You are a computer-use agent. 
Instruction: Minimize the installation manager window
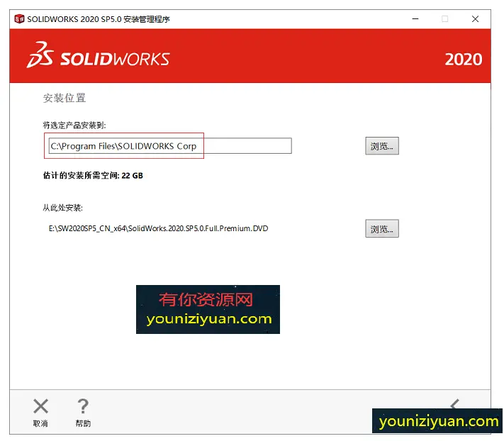[x=415, y=19]
